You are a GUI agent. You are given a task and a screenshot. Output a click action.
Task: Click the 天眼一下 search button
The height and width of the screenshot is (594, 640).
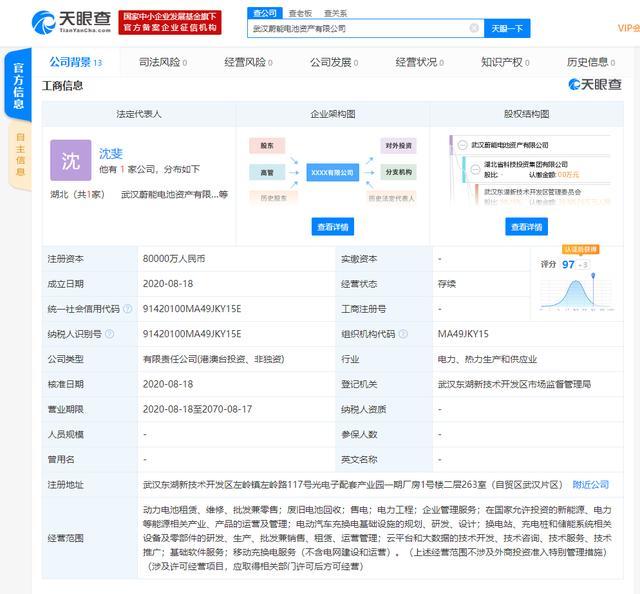pos(507,28)
